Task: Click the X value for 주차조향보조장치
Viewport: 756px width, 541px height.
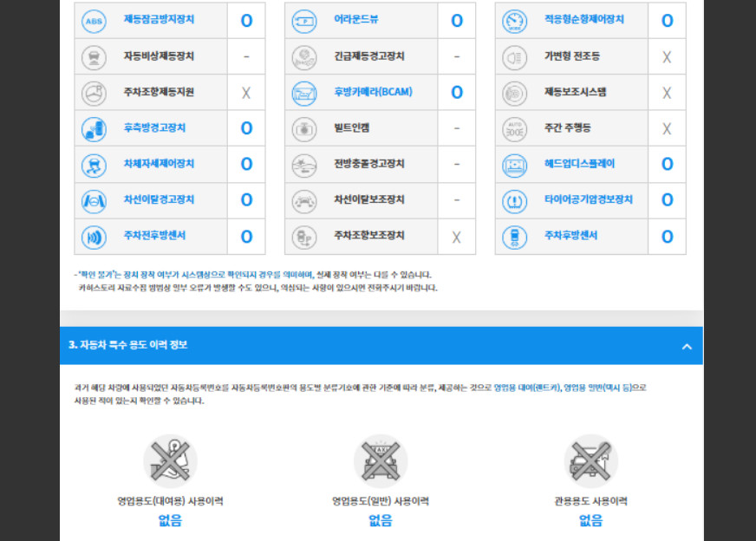Action: click(456, 238)
